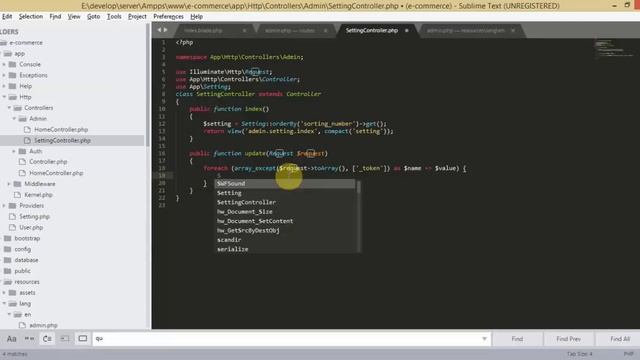Collapse the Http folder arrow
Viewport: 640px width, 360px height.
pyautogui.click(x=4, y=97)
